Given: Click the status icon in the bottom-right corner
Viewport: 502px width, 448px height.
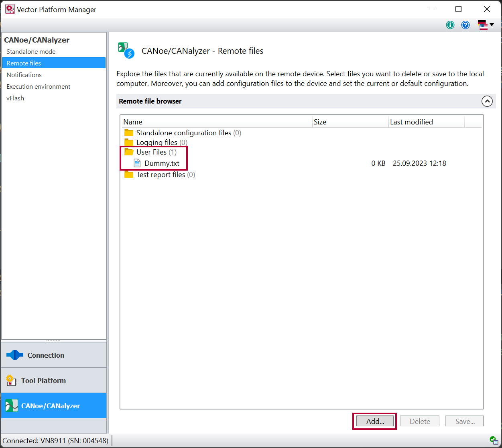Looking at the screenshot, I should point(494,440).
